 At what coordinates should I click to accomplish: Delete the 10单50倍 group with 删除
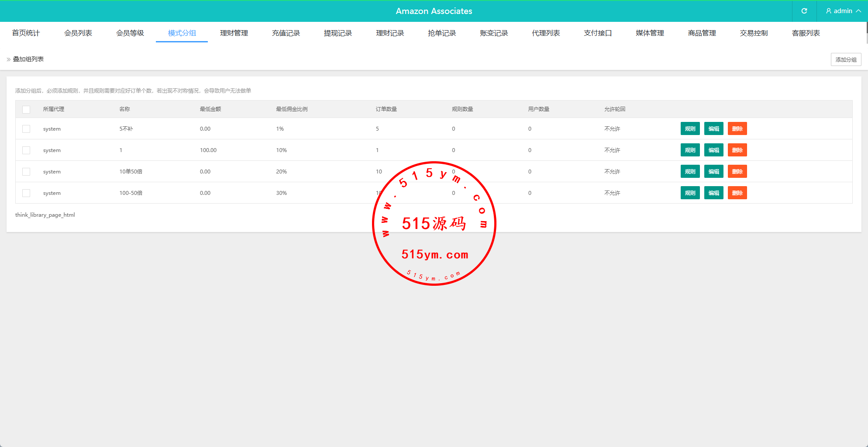point(737,172)
